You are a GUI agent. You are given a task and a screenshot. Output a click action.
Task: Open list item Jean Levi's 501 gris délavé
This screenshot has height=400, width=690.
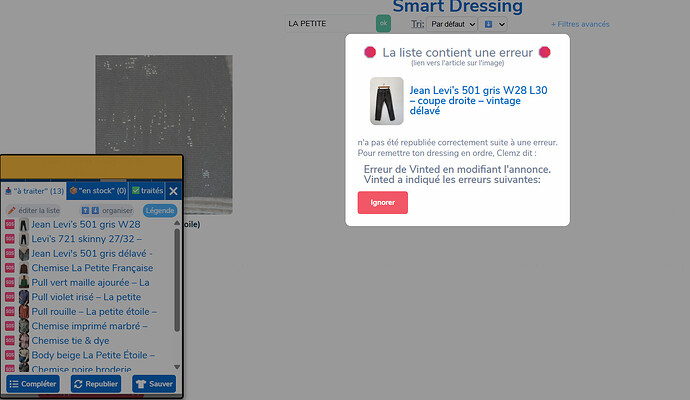coord(92,253)
